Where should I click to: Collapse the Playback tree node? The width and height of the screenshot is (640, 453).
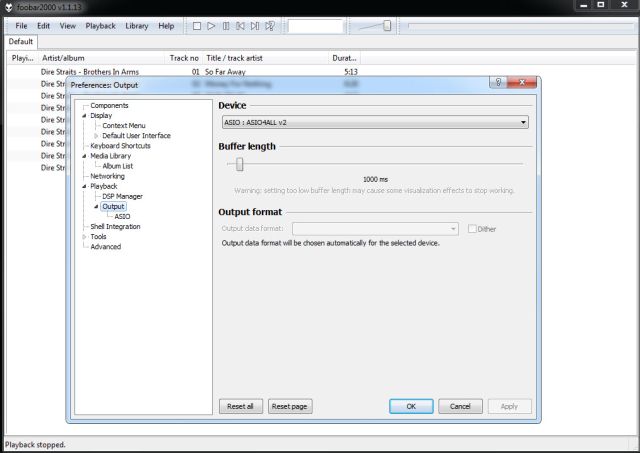84,187
